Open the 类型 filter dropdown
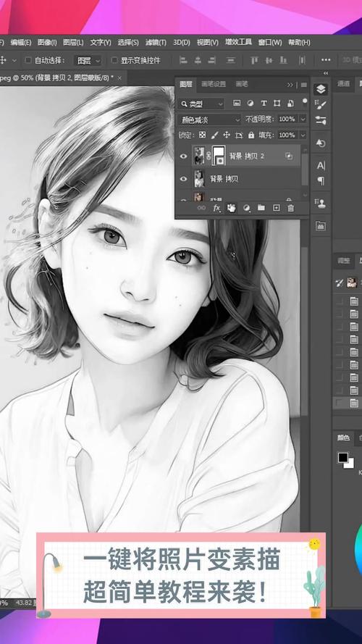The width and height of the screenshot is (362, 644). coord(201,104)
